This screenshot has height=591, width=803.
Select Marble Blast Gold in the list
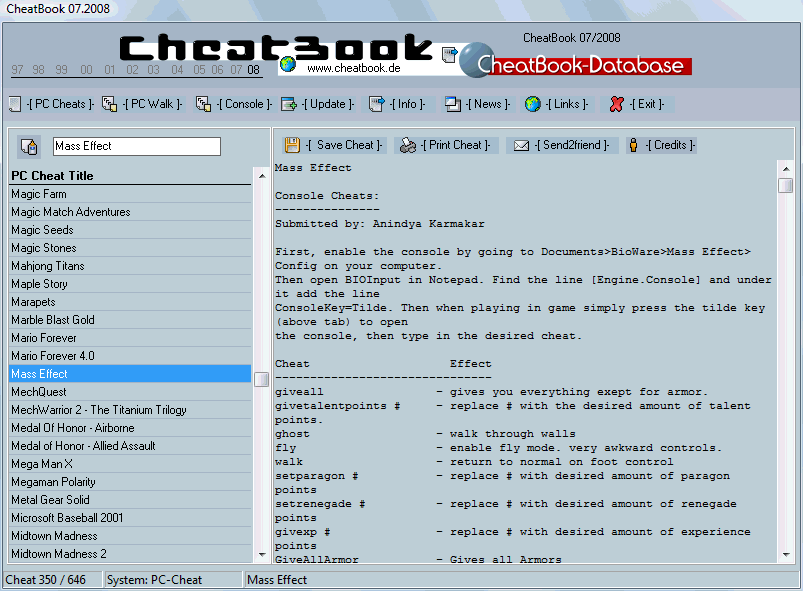point(130,320)
